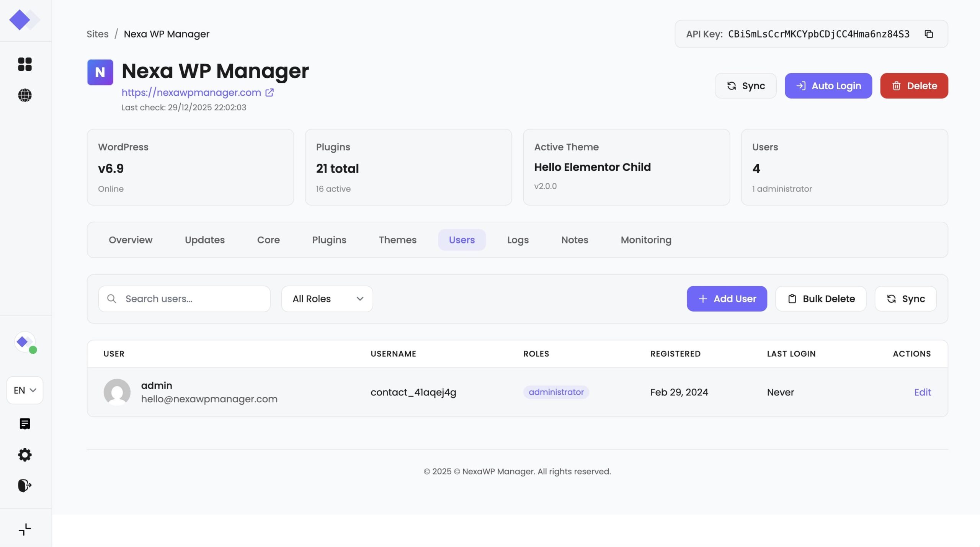The image size is (980, 547).
Task: Click Sites in the breadcrumb
Action: pyautogui.click(x=97, y=34)
